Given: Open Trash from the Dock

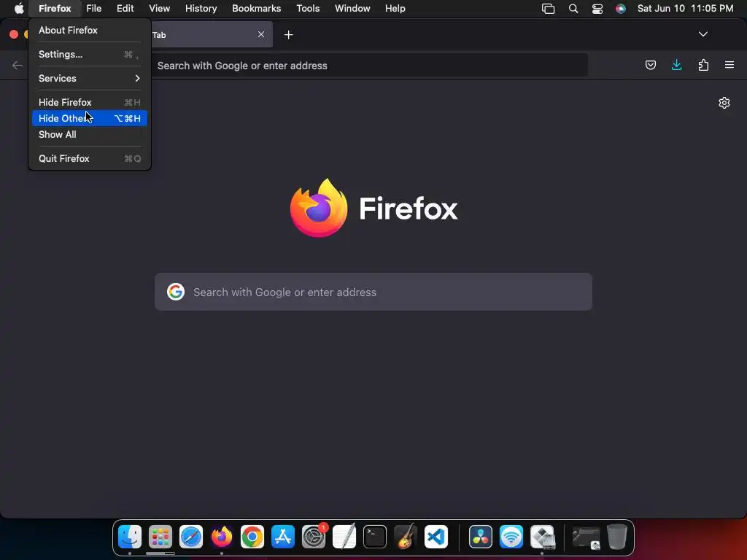Looking at the screenshot, I should [617, 537].
